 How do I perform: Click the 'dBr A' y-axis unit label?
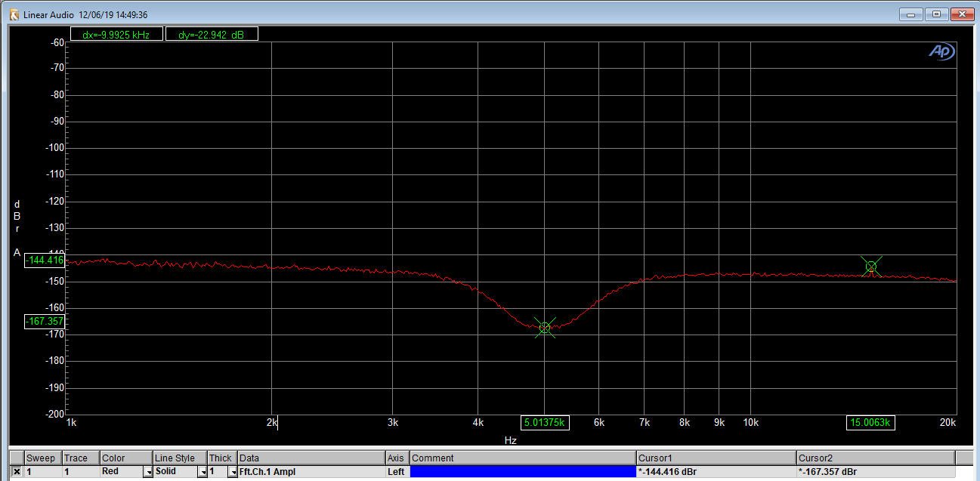[17, 228]
